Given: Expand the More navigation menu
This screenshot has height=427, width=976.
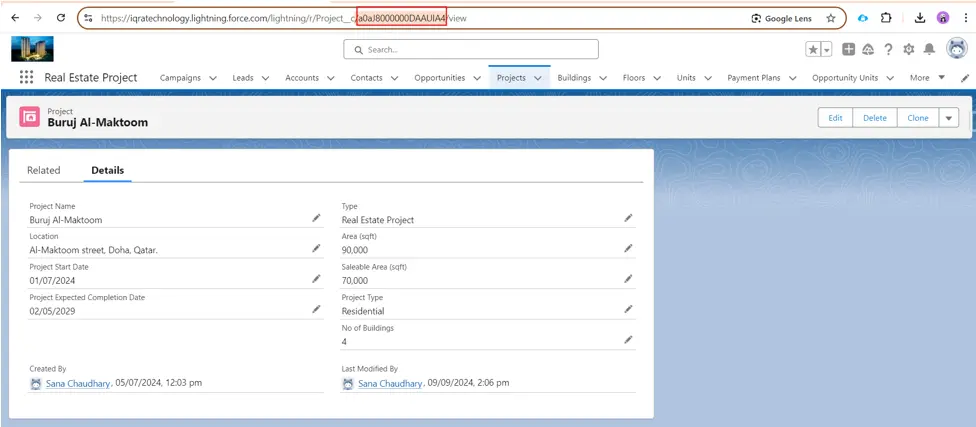Looking at the screenshot, I should coord(927,78).
